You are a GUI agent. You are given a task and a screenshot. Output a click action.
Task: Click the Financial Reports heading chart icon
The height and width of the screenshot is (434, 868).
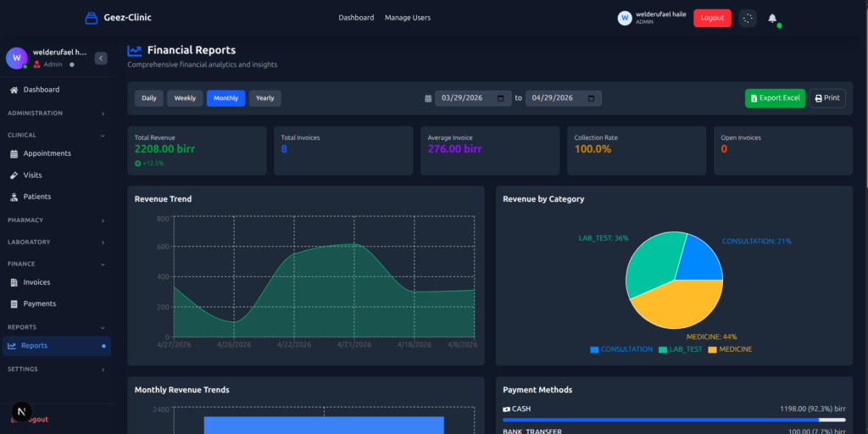(x=135, y=51)
